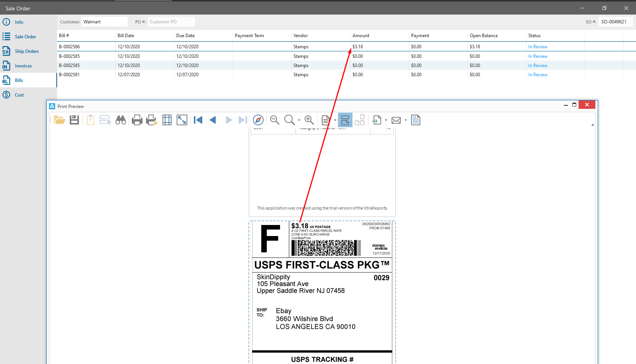Open In Review status for B-0002581

(538, 75)
